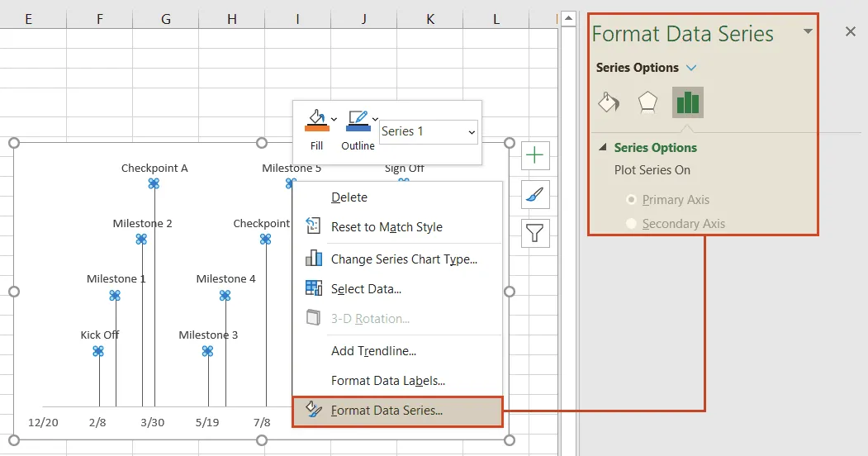Open the Effects pentagon tab

648,102
